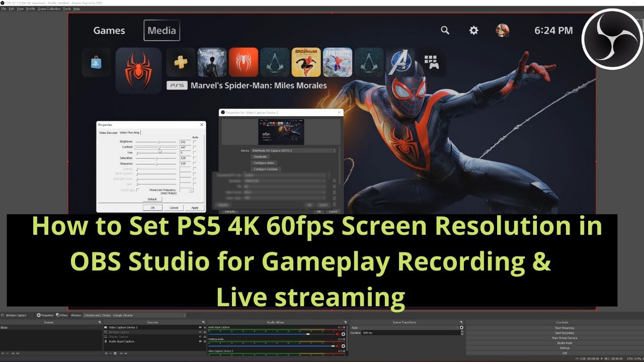Enable Auto checkbox for Brightness
Viewport: 644px width, 362px height.
tap(195, 142)
